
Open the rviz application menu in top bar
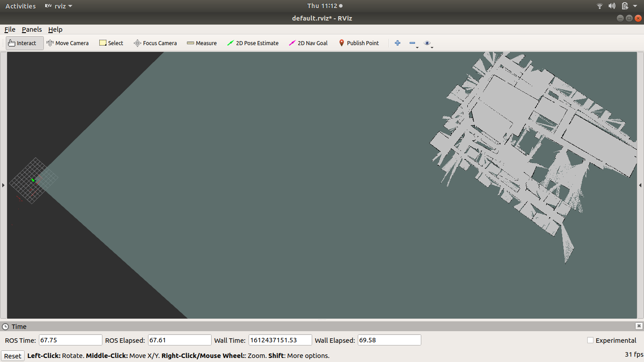coord(59,6)
